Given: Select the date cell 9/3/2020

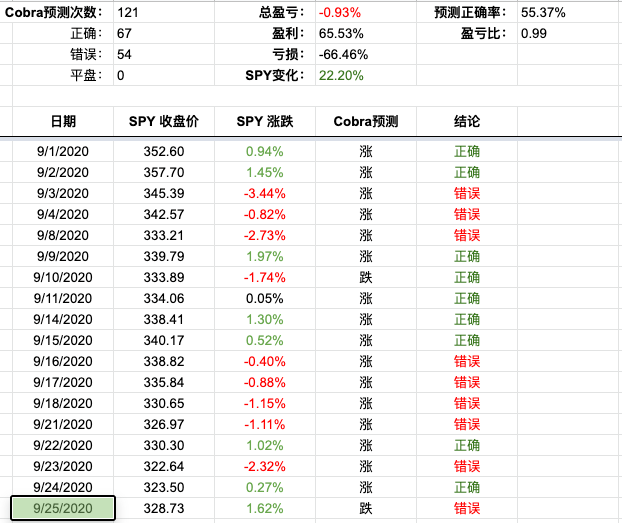Looking at the screenshot, I should pyautogui.click(x=63, y=194).
